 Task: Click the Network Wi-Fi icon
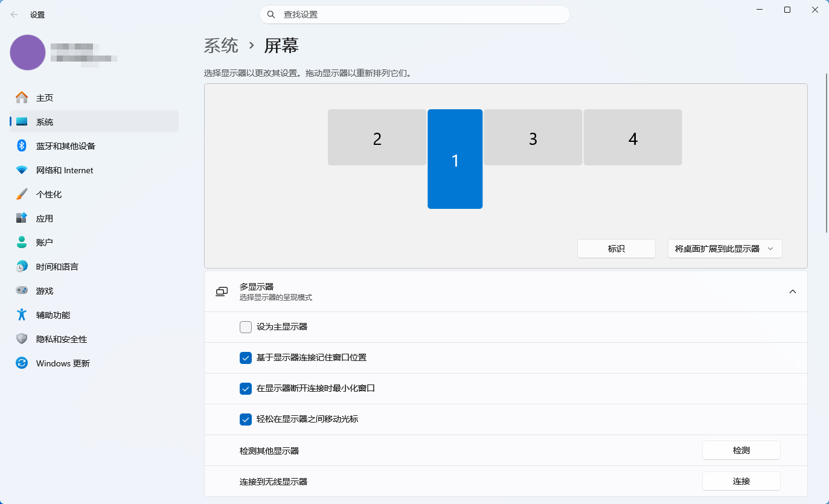[x=22, y=170]
